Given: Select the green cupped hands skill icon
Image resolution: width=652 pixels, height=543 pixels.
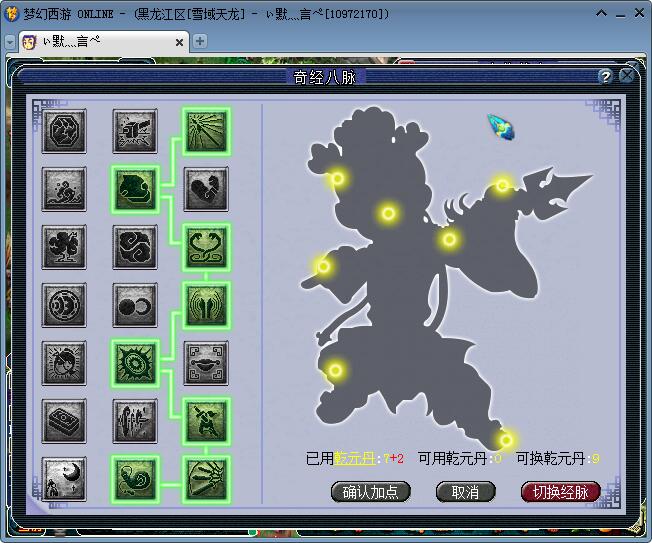Looking at the screenshot, I should (206, 305).
